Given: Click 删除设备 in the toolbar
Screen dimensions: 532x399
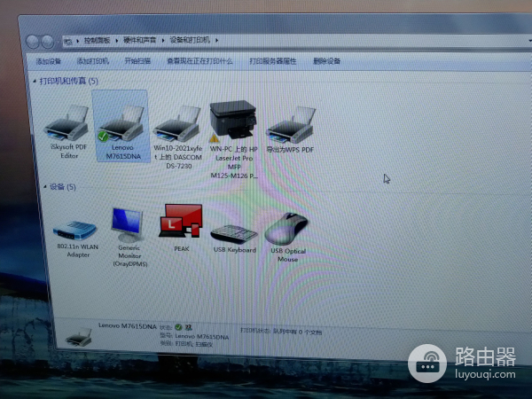Looking at the screenshot, I should [x=326, y=61].
